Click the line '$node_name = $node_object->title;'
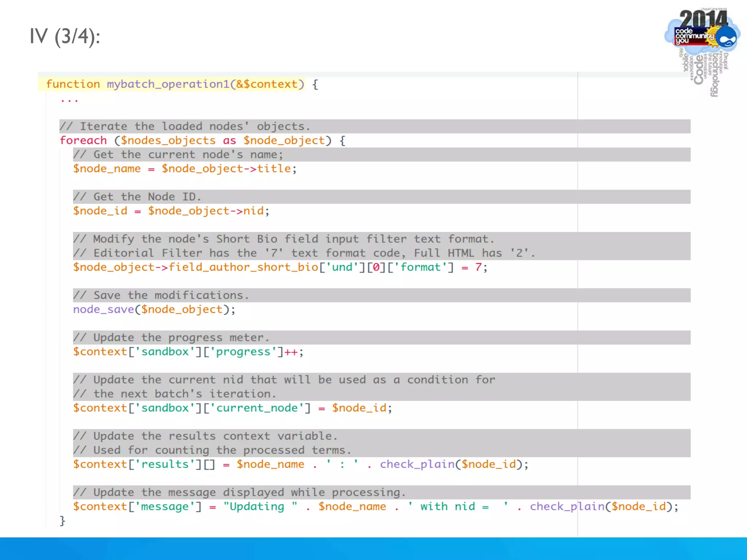The image size is (747, 560). [x=185, y=169]
